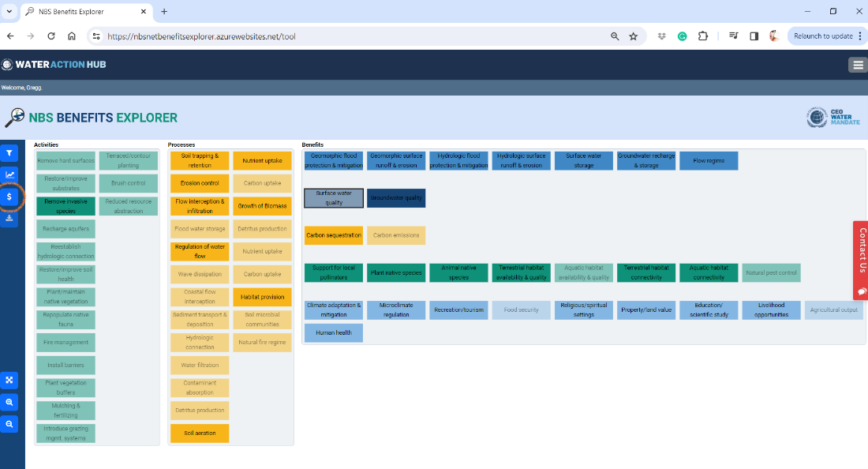Toggle the Terraced/contour planting activity
Screen dimensions: 868x469
point(129,160)
